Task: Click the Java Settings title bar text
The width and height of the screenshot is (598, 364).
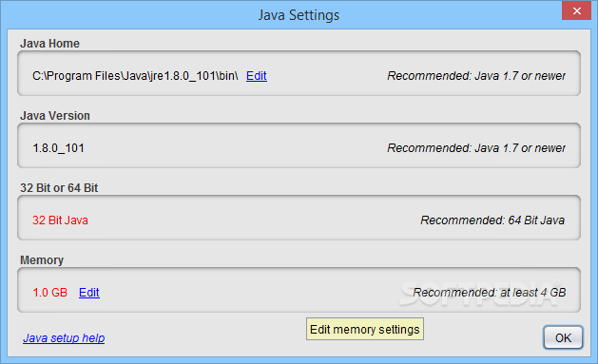Action: coord(299,15)
